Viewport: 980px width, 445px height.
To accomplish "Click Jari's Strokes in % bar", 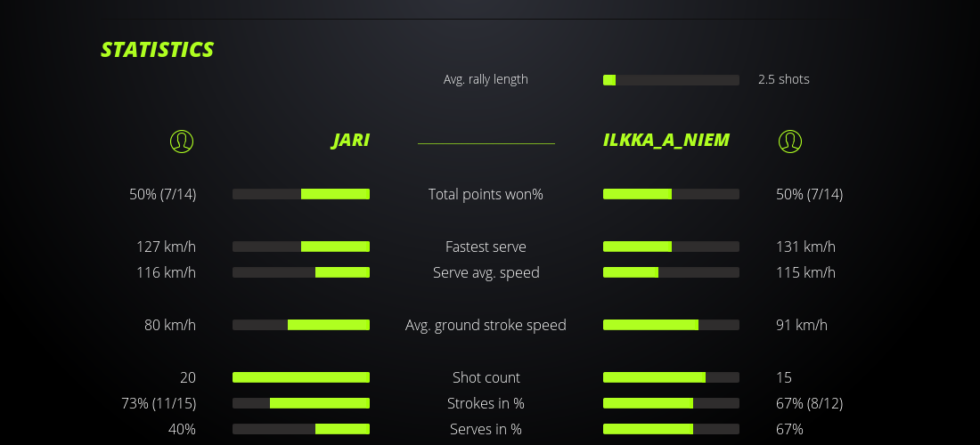I will coord(301,403).
